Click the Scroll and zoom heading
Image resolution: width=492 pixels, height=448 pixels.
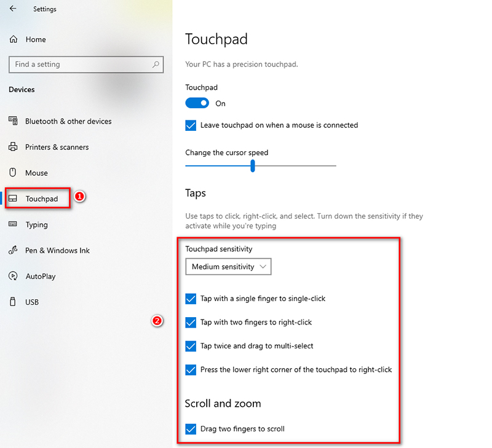pos(223,404)
